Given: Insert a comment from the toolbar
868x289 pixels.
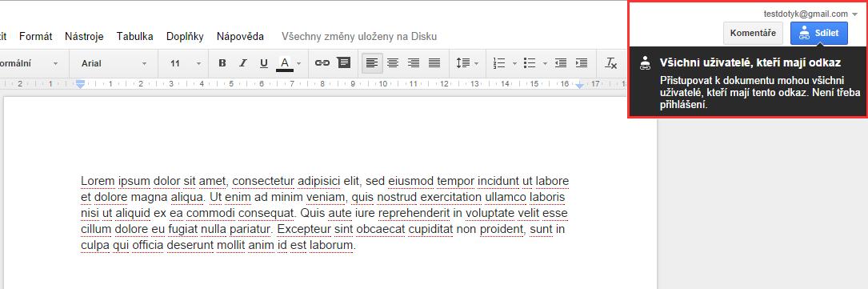Looking at the screenshot, I should 344,63.
